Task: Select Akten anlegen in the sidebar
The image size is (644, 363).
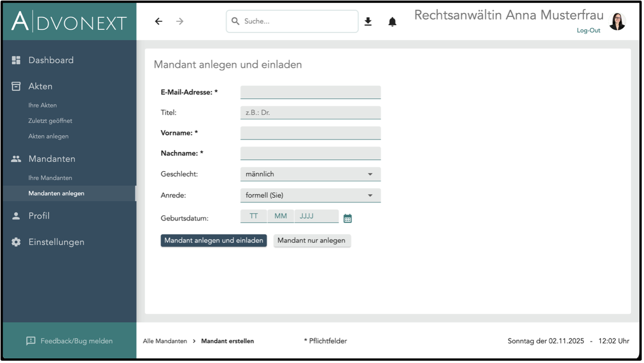Action: (x=48, y=136)
